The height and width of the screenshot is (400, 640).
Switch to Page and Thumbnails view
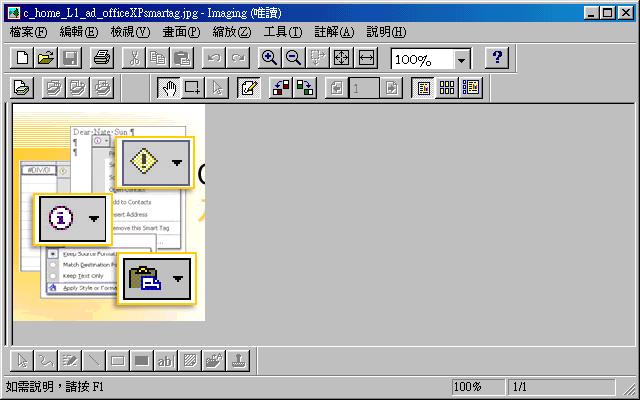[x=471, y=88]
